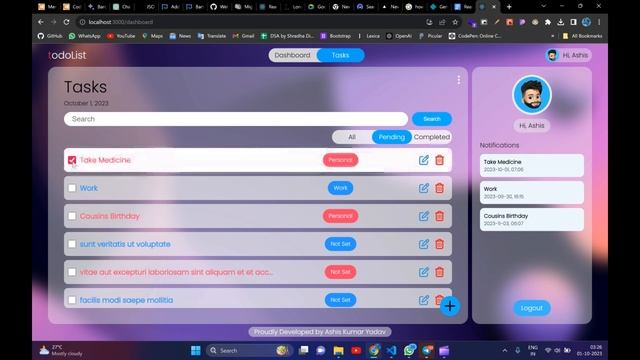The height and width of the screenshot is (360, 640).
Task: Click Hi, Ashis button in header
Action: click(568, 55)
